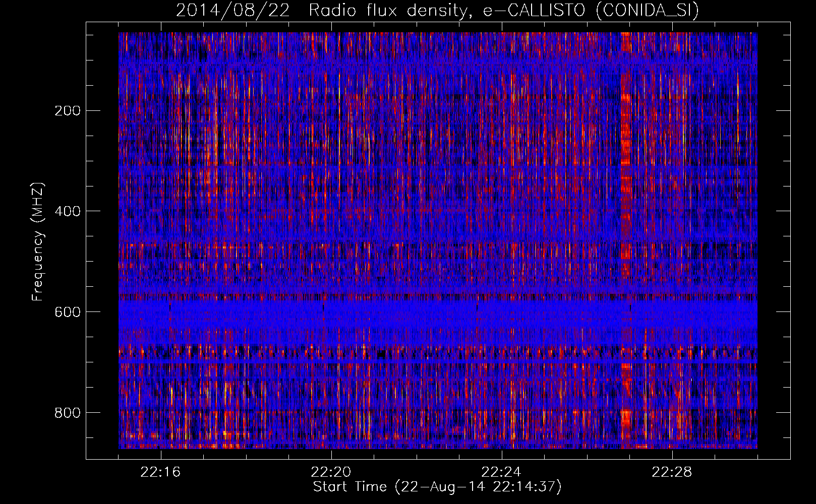816x504 pixels.
Task: Click the 22:16 time tick label
Action: 160,472
